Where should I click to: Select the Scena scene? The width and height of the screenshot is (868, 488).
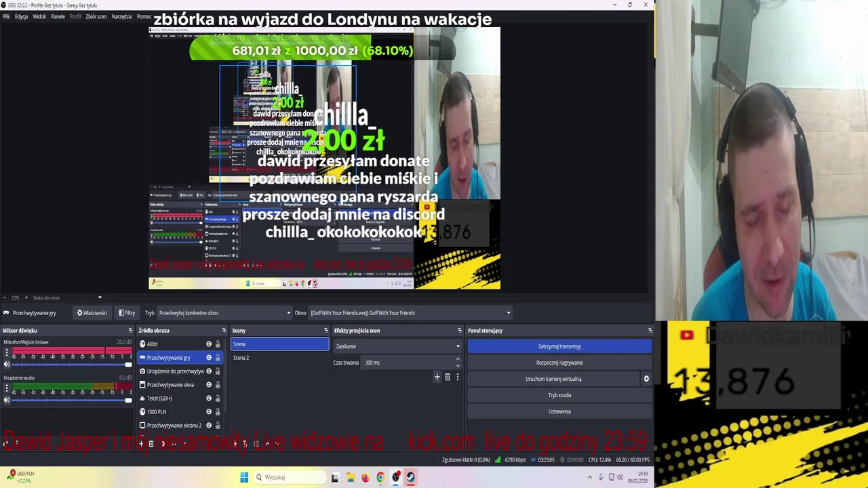click(279, 344)
